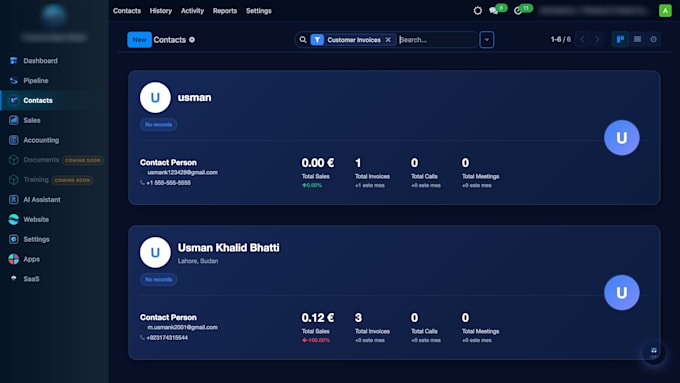This screenshot has height=383, width=680.
Task: Click phone number +1 555-555-5555
Action: (x=168, y=183)
